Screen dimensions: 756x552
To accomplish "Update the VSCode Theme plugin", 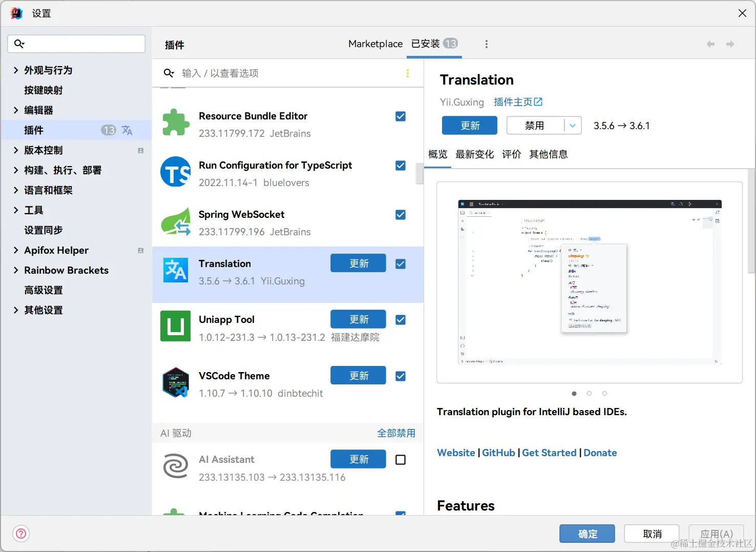I will (358, 376).
